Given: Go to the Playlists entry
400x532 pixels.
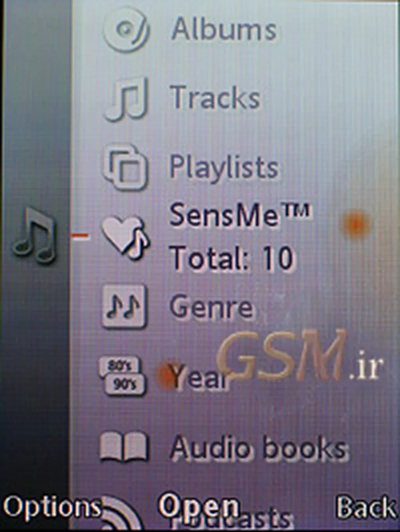Looking at the screenshot, I should (x=223, y=167).
